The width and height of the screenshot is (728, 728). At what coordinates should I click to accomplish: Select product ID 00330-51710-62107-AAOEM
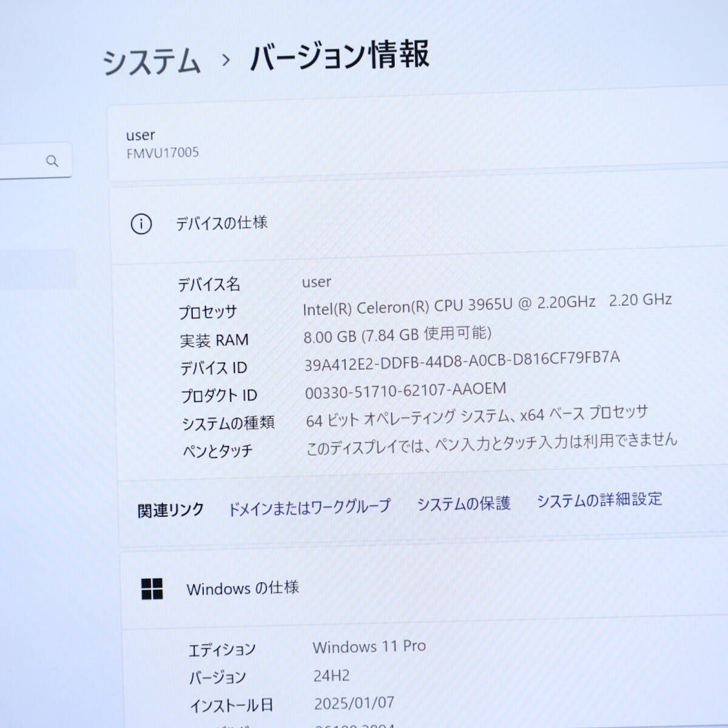405,390
